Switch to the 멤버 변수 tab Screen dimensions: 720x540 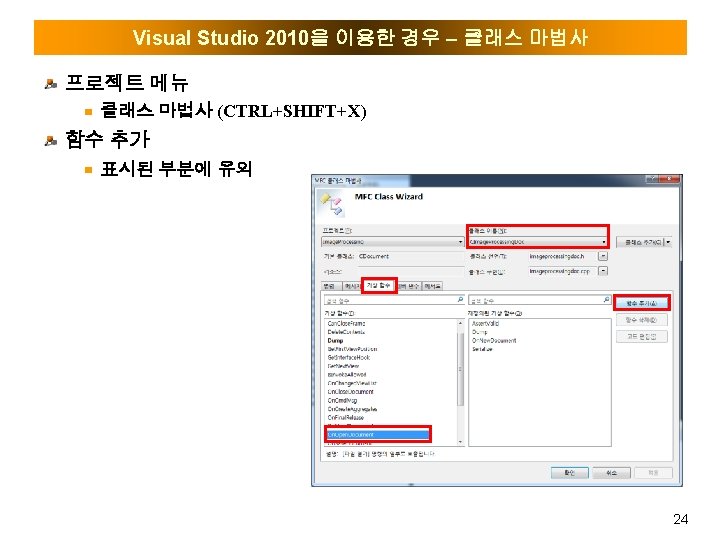[409, 286]
